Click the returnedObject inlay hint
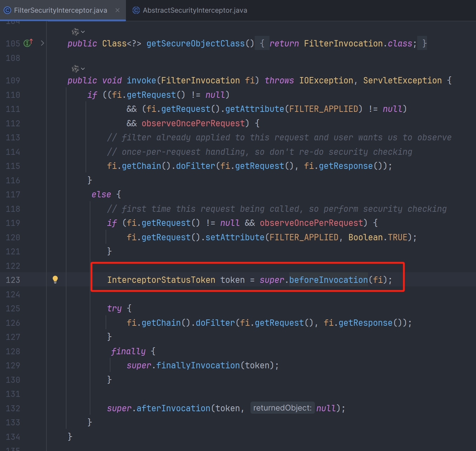Screen dimensions: 476x451 coord(282,408)
